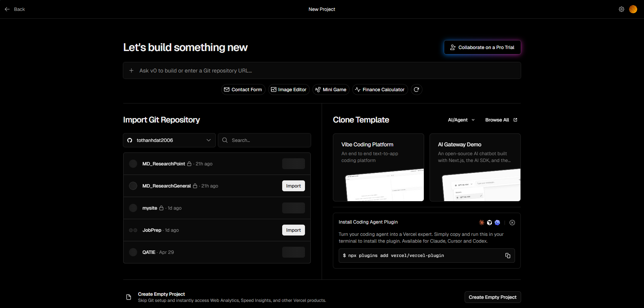The height and width of the screenshot is (308, 644).
Task: Click the Create Empty Project button
Action: click(x=493, y=297)
